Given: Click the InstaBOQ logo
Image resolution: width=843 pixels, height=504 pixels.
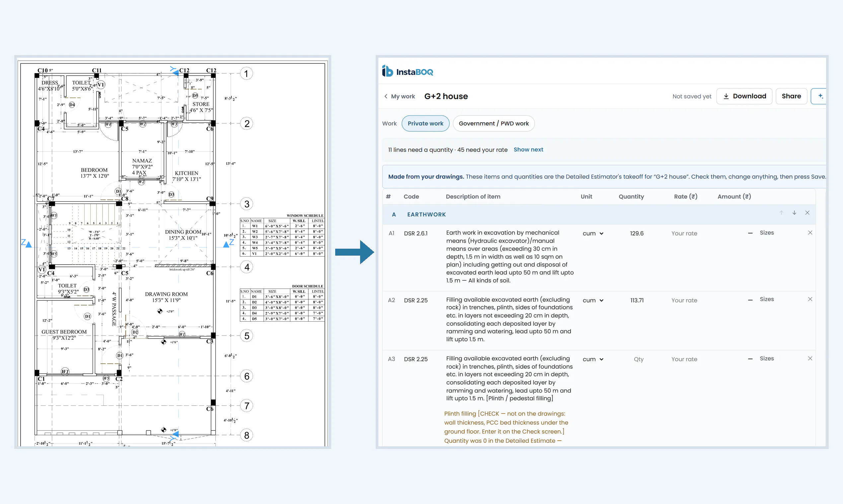Looking at the screenshot, I should [x=408, y=71].
